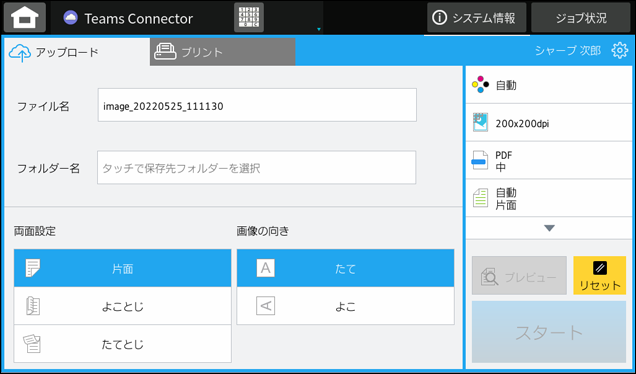
Task: Change the 200x200dpi resolution setting
Action: tap(549, 123)
